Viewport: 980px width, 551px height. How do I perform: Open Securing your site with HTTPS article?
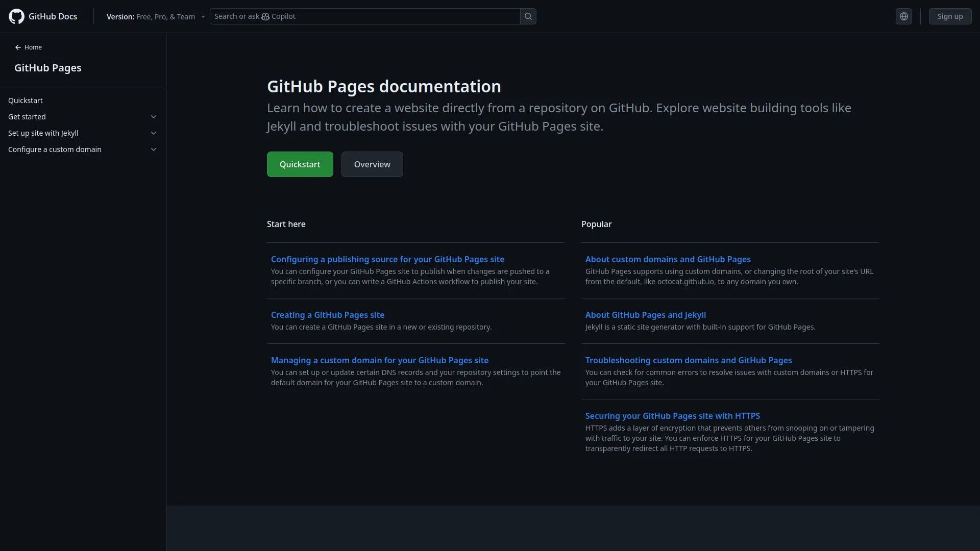tap(673, 416)
